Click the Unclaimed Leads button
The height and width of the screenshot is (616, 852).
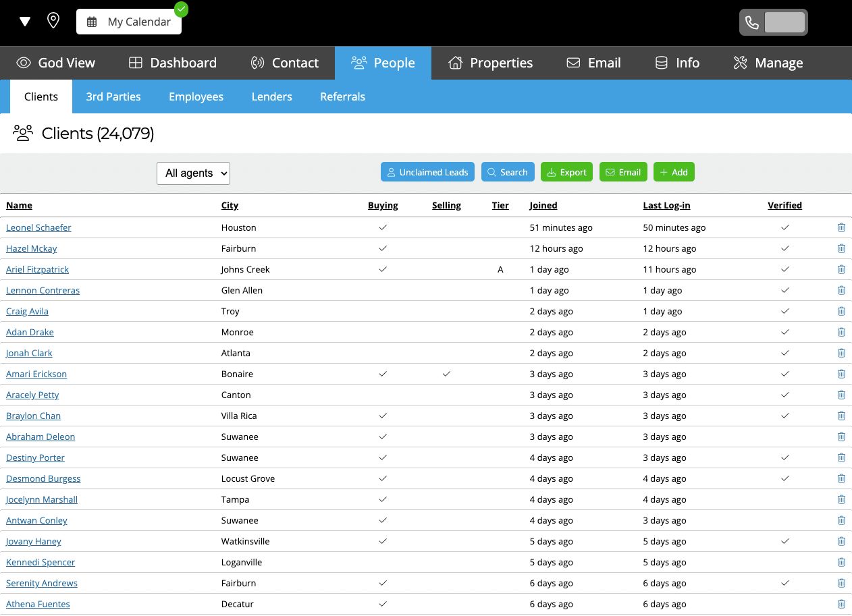[427, 172]
